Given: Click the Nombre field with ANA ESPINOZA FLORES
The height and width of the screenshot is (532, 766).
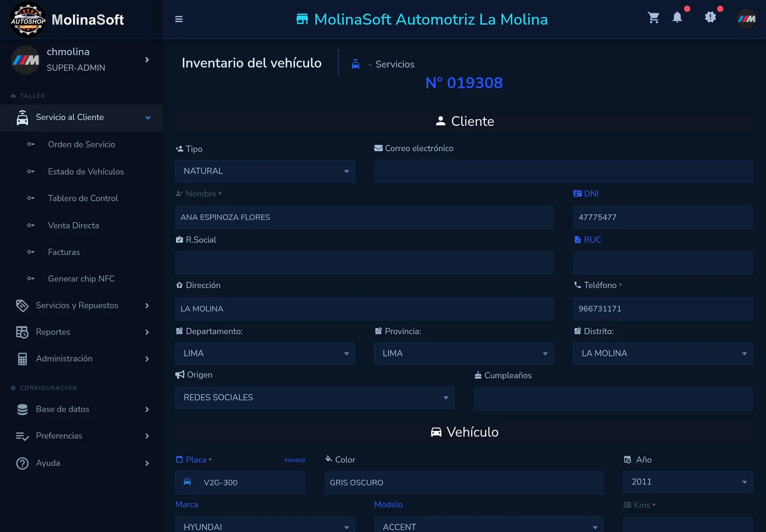Looking at the screenshot, I should pyautogui.click(x=364, y=217).
